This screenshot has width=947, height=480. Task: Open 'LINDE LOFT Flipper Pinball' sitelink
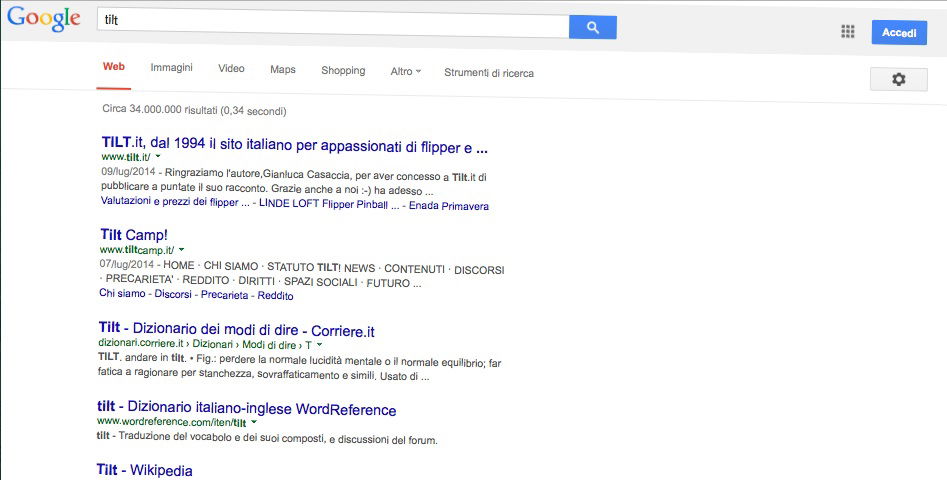[329, 204]
